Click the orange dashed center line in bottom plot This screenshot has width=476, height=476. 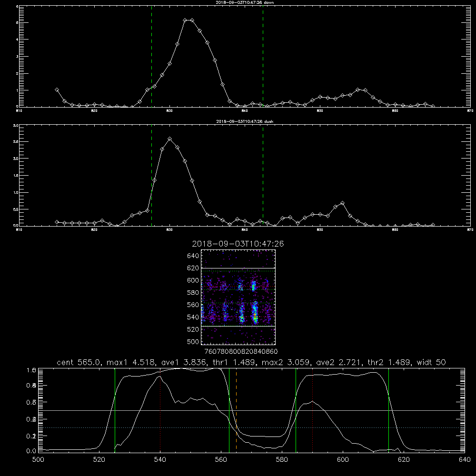(236, 410)
